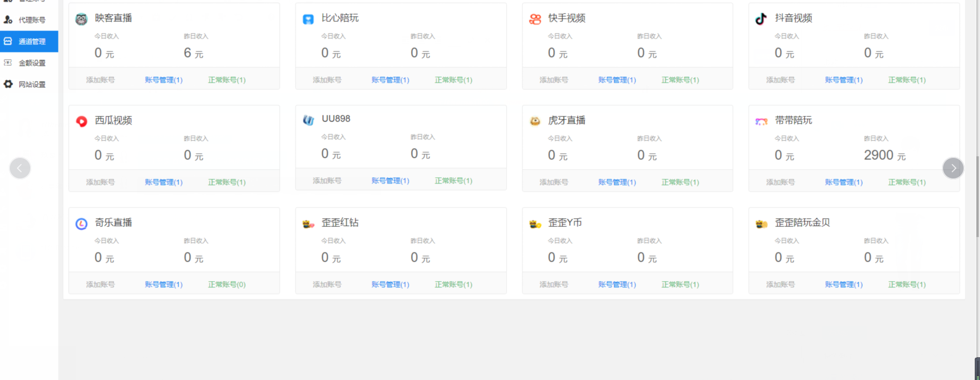Click the 带带陪玩 channel icon

click(761, 121)
